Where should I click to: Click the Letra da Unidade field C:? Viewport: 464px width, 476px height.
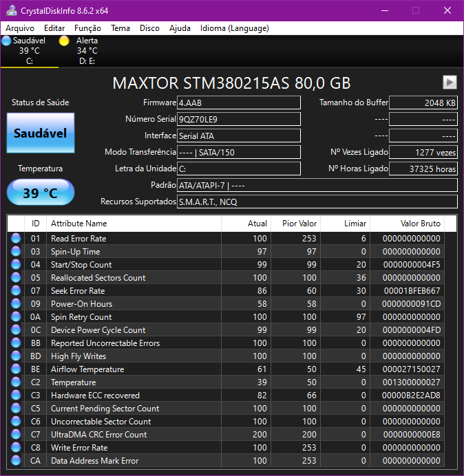[x=239, y=169]
